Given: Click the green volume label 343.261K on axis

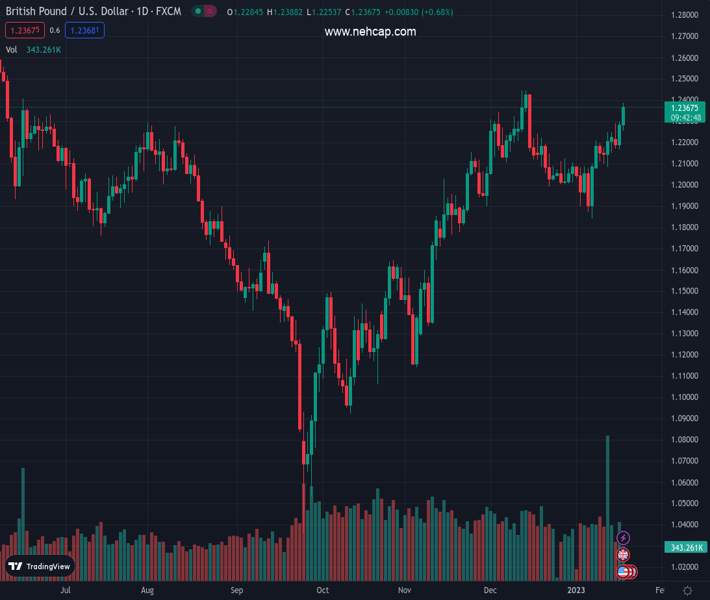Looking at the screenshot, I should 685,547.
